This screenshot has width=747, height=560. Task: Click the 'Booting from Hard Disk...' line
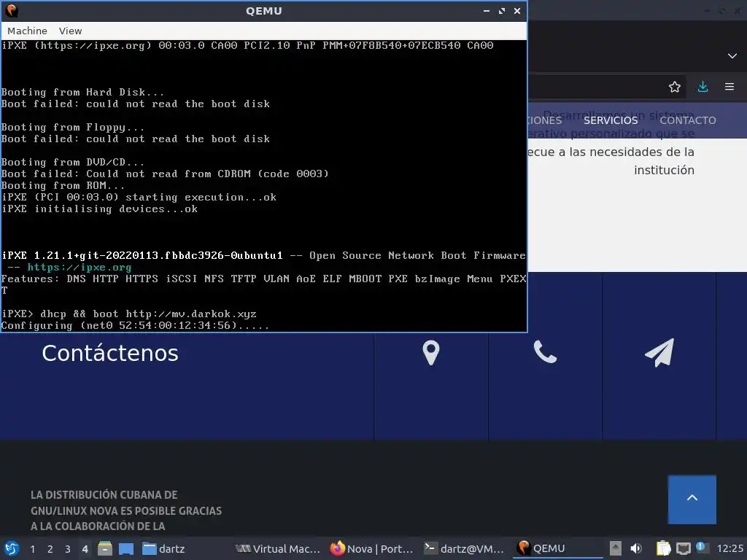[x=82, y=93]
